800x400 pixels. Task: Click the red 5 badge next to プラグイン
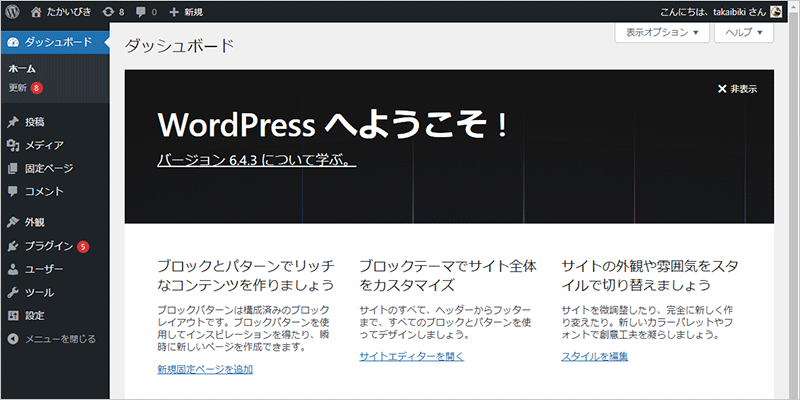83,247
